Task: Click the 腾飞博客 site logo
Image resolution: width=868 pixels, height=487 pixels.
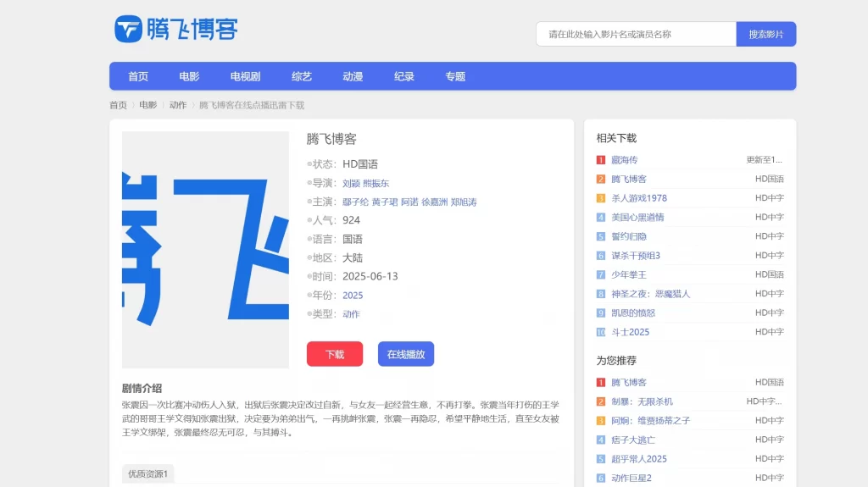Action: (x=176, y=29)
